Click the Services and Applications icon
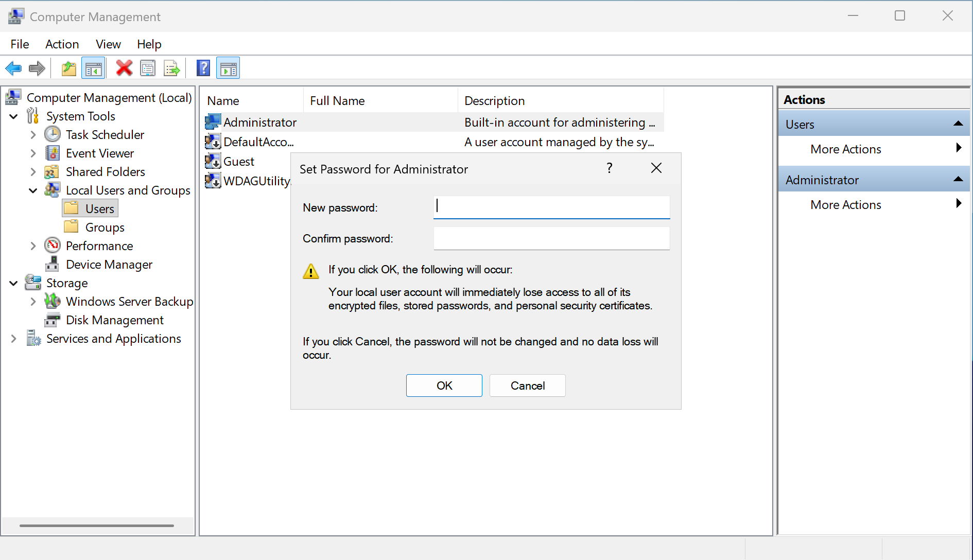Image resolution: width=973 pixels, height=560 pixels. (x=33, y=338)
